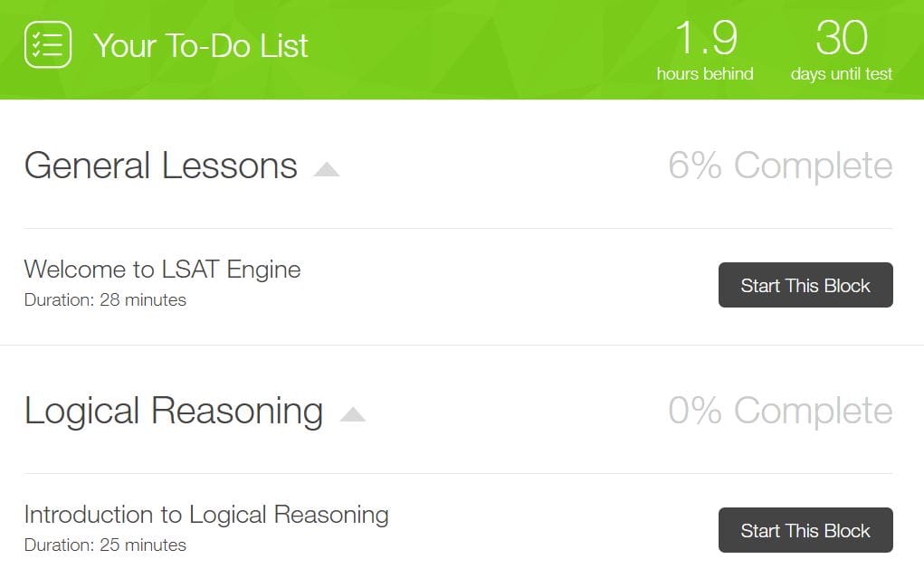Click Start This Block under General Lessons

[805, 285]
